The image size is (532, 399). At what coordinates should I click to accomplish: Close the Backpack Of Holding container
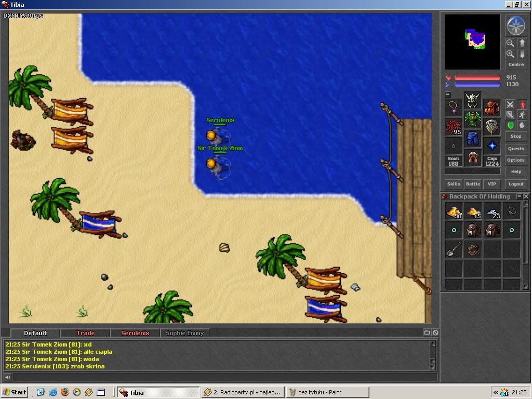(x=526, y=196)
